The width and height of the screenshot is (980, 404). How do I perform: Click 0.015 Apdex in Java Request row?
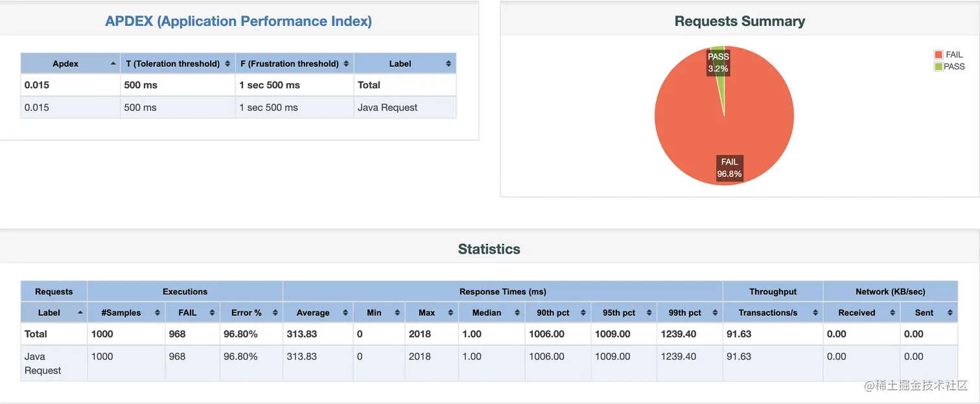coord(37,108)
